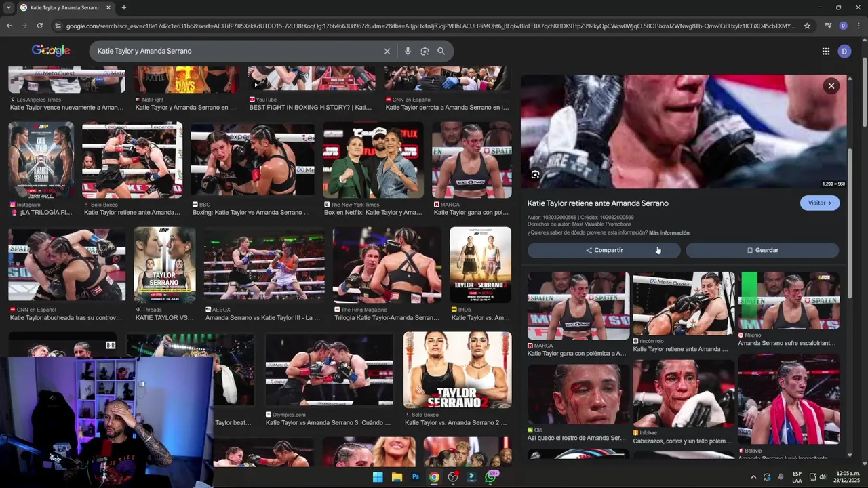The height and width of the screenshot is (488, 868).
Task: Open the MARCA thumbnail in the left results grid
Action: pyautogui.click(x=471, y=160)
